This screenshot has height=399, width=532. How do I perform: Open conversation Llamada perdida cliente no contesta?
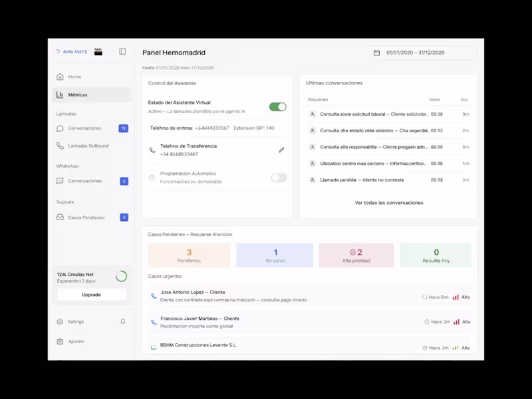pos(388,180)
